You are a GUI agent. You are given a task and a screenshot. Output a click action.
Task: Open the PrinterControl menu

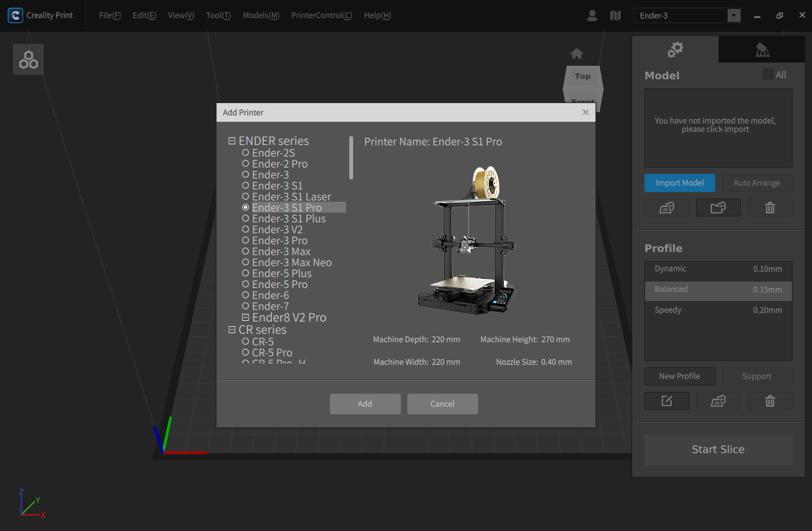click(x=322, y=15)
